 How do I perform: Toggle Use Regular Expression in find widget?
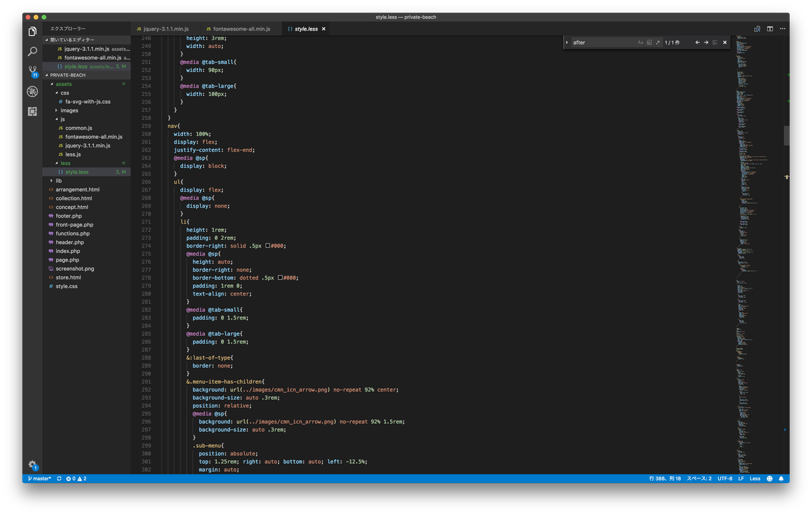658,43
